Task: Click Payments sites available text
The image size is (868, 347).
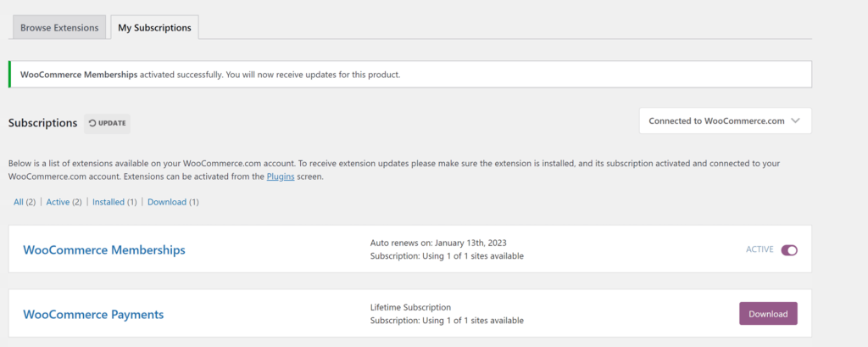Action: [447, 321]
